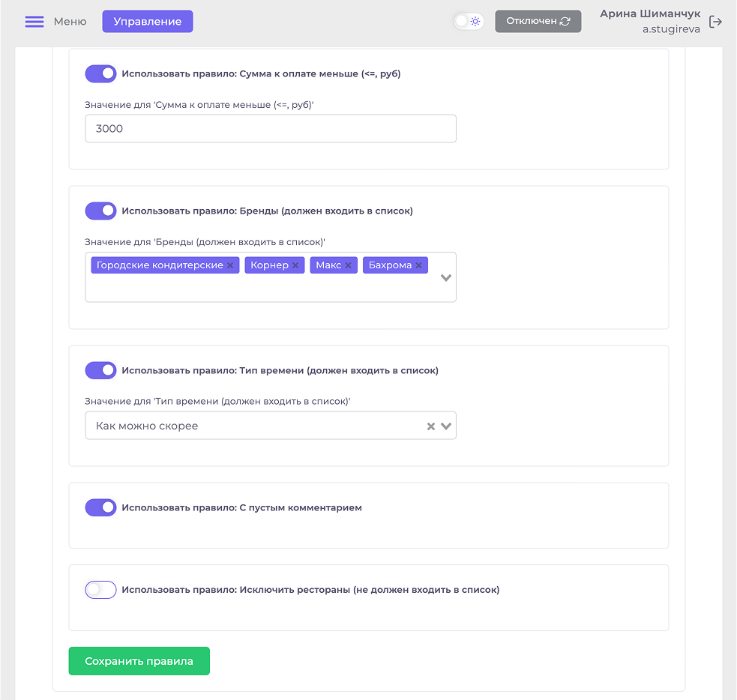Open the «Тип времени» dropdown
This screenshot has width=737, height=700.
tap(446, 425)
